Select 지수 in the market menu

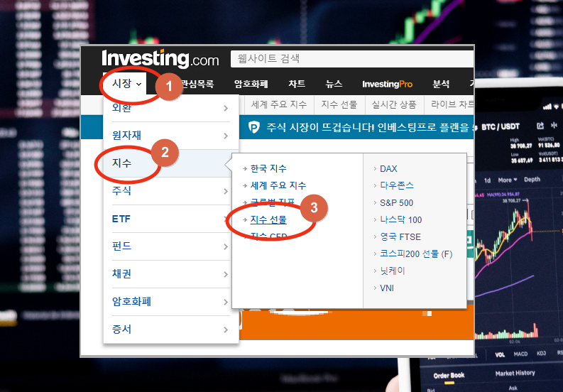click(121, 163)
